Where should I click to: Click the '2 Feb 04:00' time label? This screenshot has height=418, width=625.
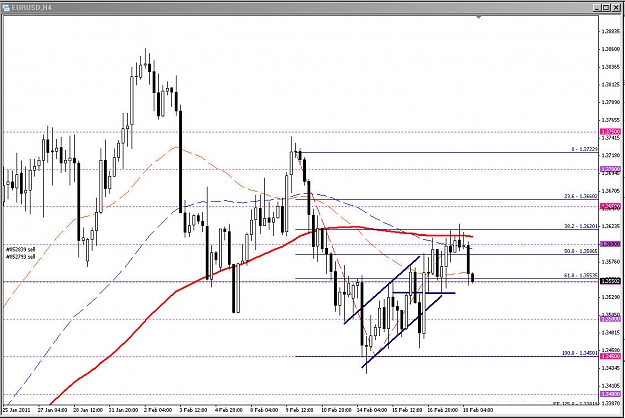[x=158, y=410]
